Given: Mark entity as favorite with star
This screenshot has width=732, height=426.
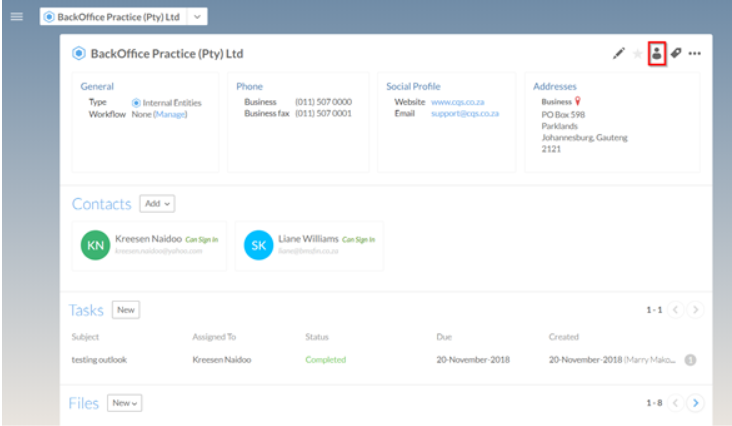Looking at the screenshot, I should pos(637,54).
